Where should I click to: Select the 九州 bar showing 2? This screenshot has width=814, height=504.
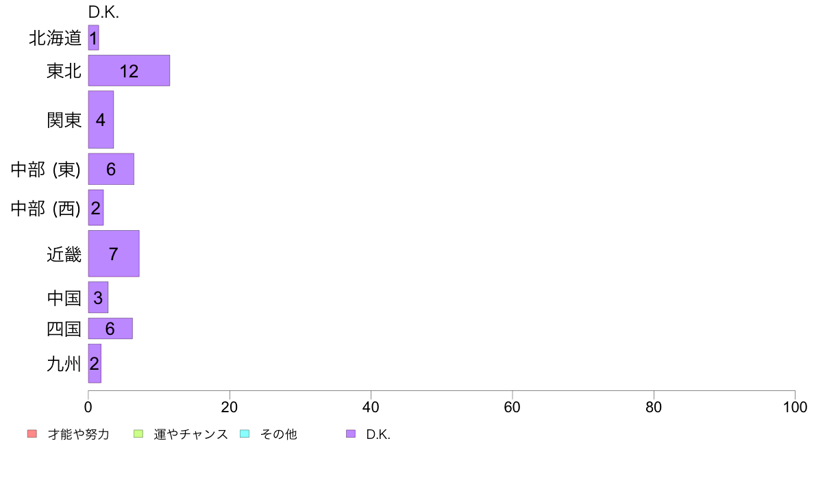(x=95, y=364)
